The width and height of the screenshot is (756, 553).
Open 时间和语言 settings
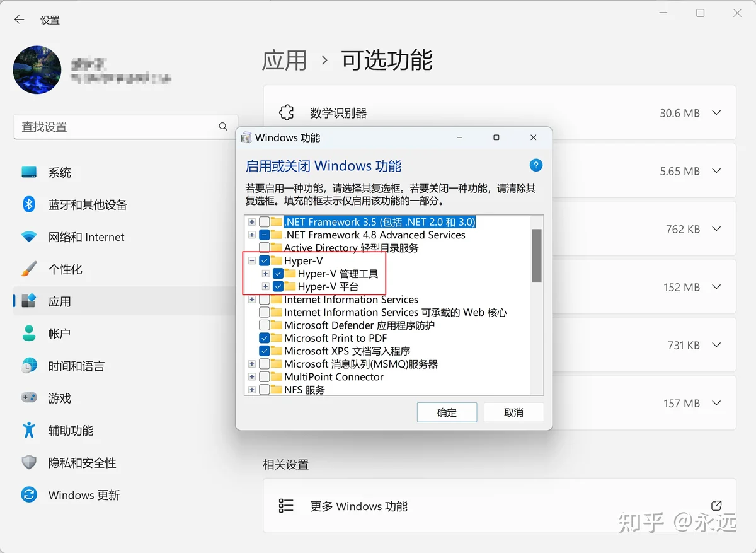coord(125,366)
